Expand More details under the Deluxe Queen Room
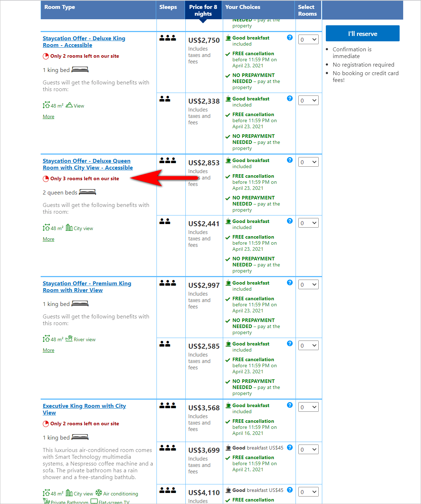 pos(48,239)
